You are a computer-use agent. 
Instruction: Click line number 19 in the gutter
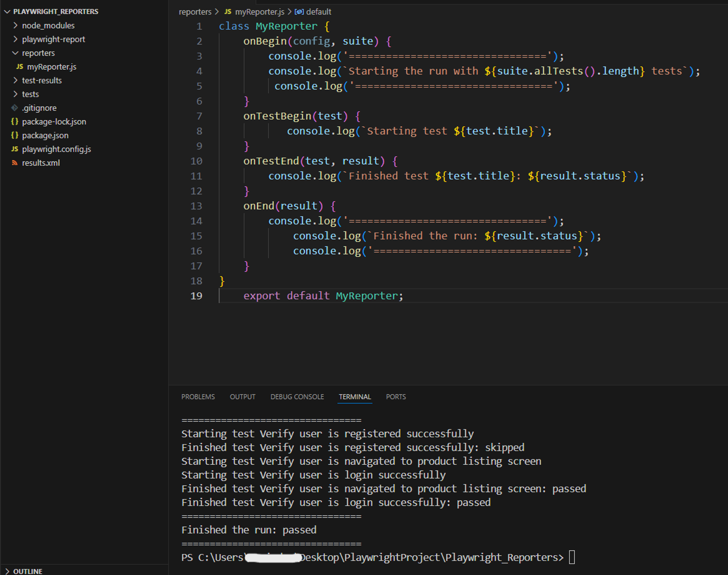pos(197,296)
